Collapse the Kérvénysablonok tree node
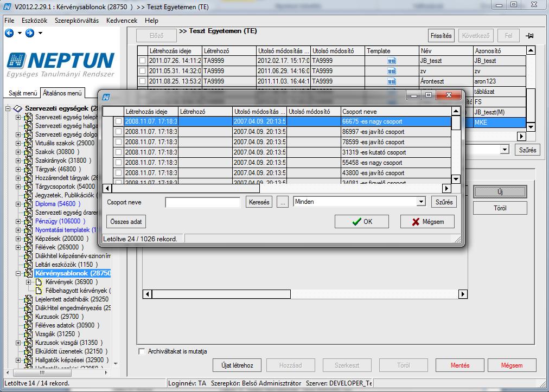The image size is (549, 392). (18, 273)
